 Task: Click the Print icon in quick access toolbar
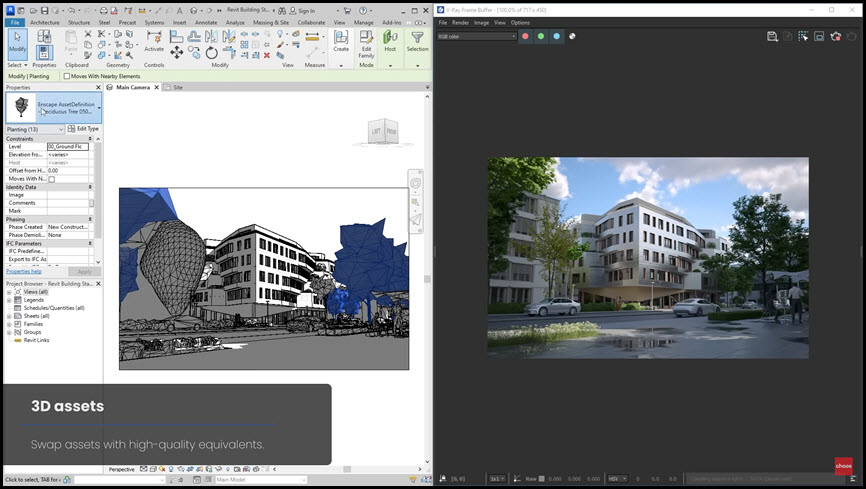coord(103,10)
